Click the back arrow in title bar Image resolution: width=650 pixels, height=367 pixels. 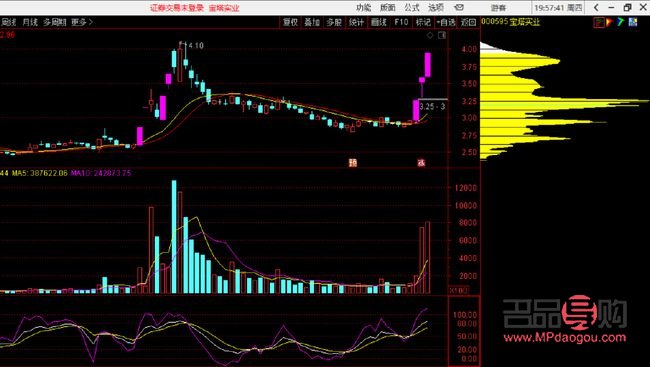596,7
